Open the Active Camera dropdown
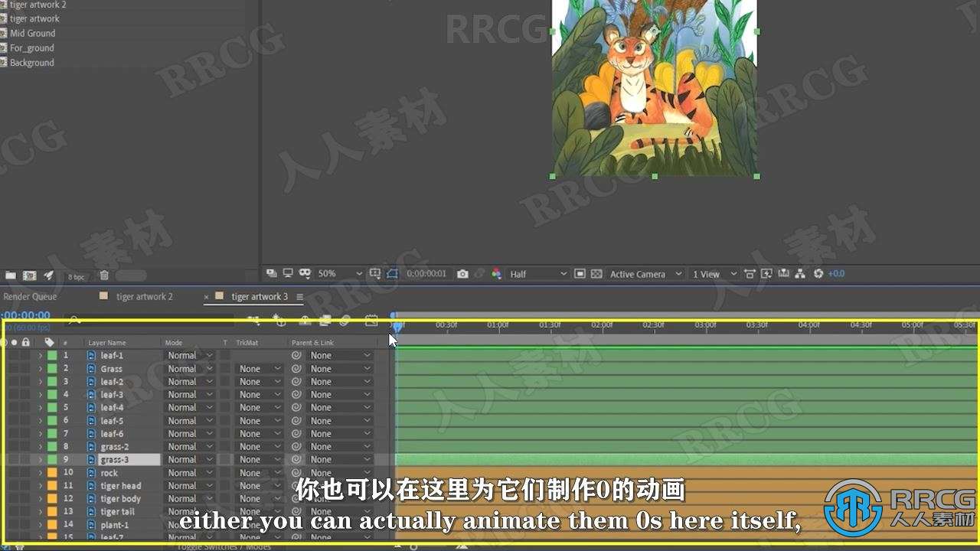The height and width of the screenshot is (551, 980). 645,273
